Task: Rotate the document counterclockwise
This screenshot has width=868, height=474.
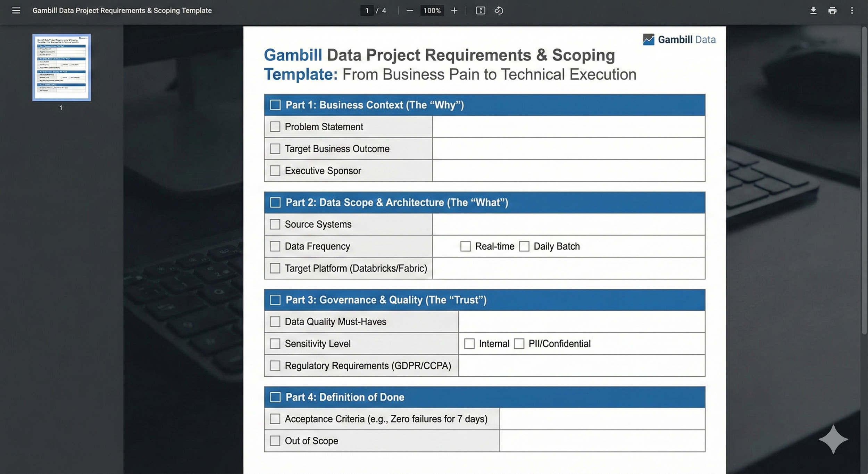Action: 499,11
